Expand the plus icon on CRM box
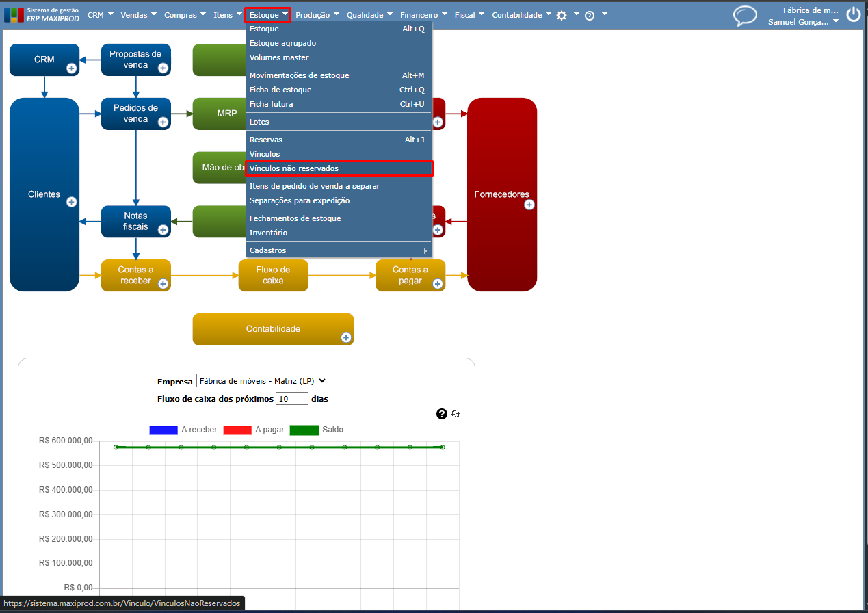 click(x=71, y=68)
